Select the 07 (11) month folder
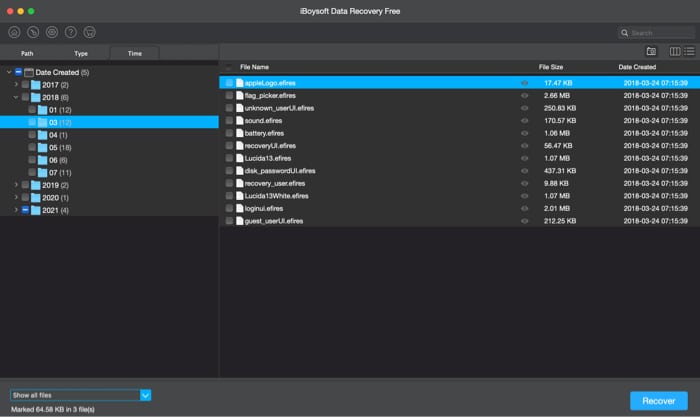 click(60, 172)
